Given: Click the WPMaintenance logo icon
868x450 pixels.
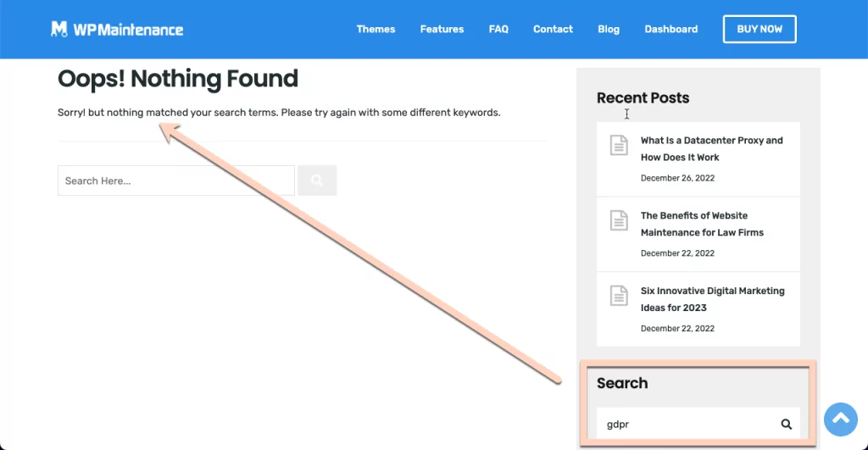Looking at the screenshot, I should click(59, 29).
